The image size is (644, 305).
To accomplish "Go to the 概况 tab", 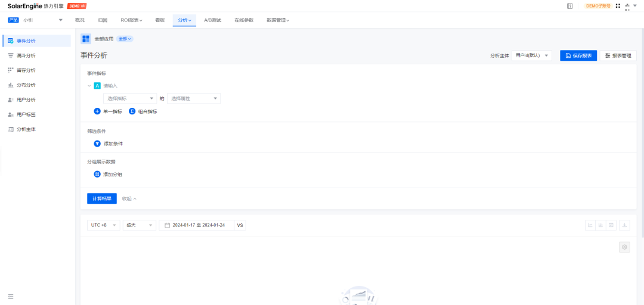I will tap(80, 20).
